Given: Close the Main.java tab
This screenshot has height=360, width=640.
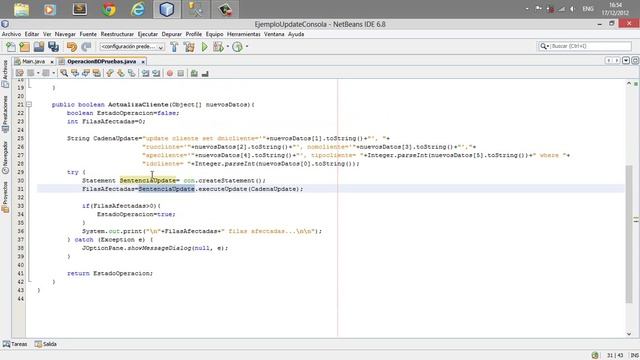Looking at the screenshot, I should pyautogui.click(x=52, y=62).
